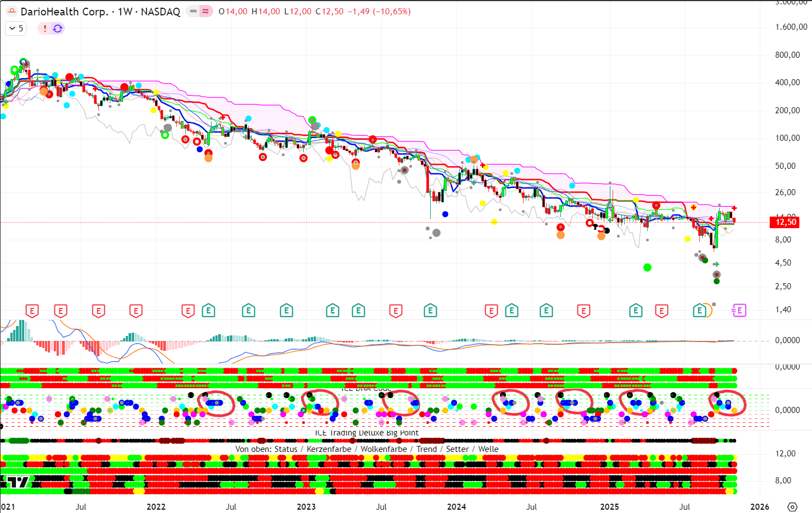Click the rightmost red circled annotation
This screenshot has width=812, height=513.
[727, 403]
